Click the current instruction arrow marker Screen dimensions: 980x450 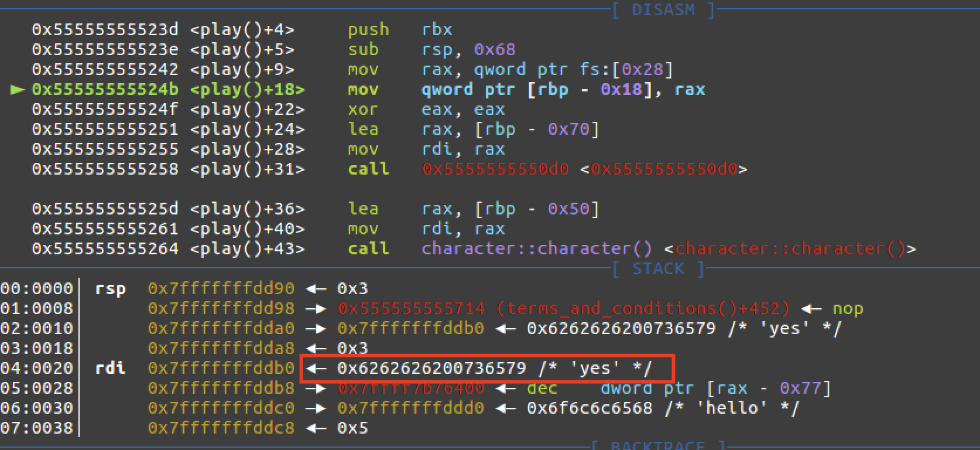pyautogui.click(x=18, y=90)
